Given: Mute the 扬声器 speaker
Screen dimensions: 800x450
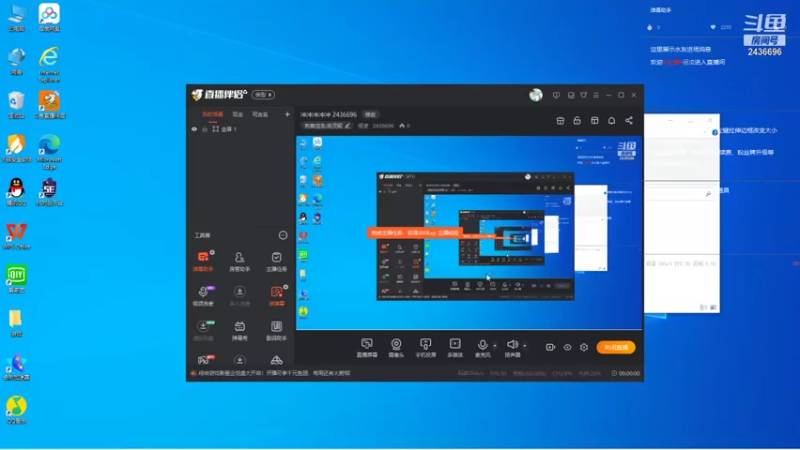Looking at the screenshot, I should 512,347.
